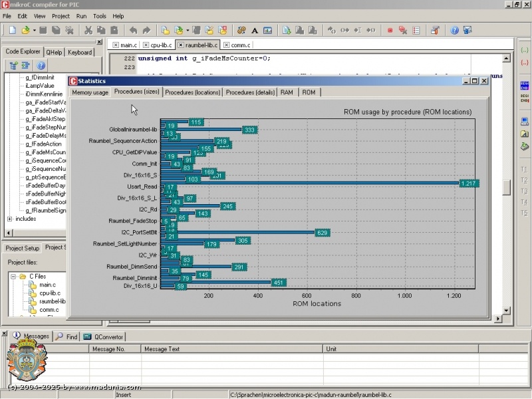Close the Code Explorer panel with its x
Viewport: 532px width, 399px height.
coord(99,42)
